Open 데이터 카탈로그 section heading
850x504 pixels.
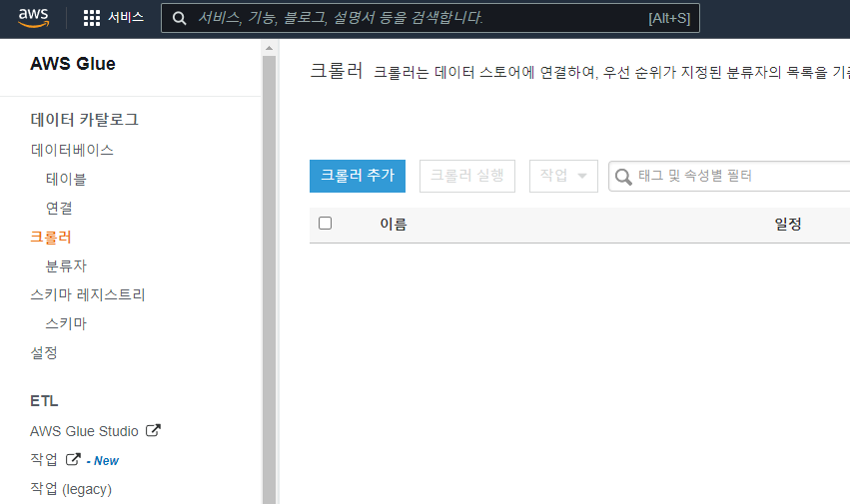(85, 119)
